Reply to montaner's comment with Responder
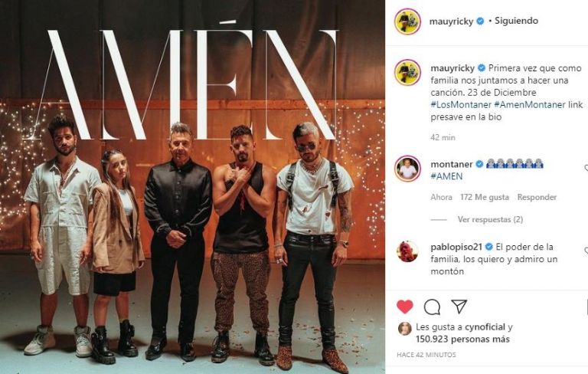The height and width of the screenshot is (374, 588). [537, 197]
